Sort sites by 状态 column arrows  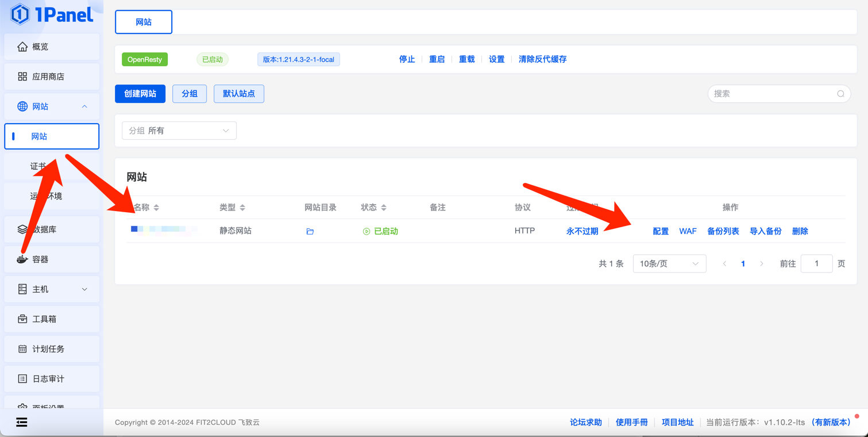pos(384,208)
